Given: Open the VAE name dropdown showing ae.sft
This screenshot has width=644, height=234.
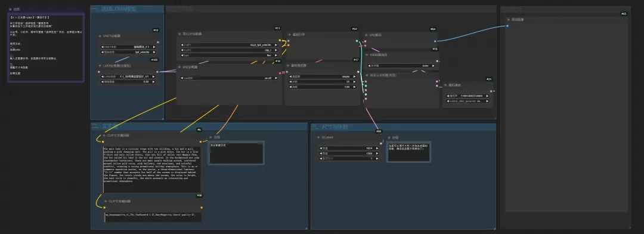Looking at the screenshot, I should point(229,78).
